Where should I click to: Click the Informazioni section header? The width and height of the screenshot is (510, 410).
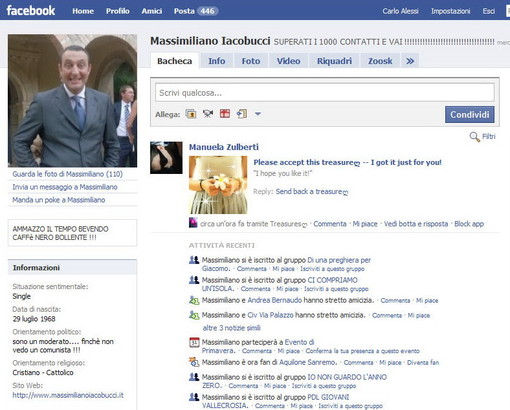(x=72, y=268)
